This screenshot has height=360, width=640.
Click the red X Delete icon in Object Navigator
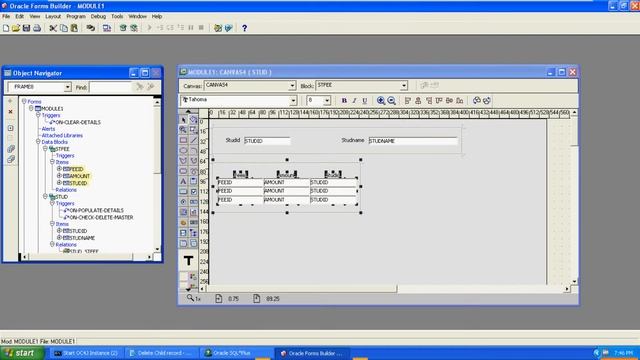[x=11, y=112]
